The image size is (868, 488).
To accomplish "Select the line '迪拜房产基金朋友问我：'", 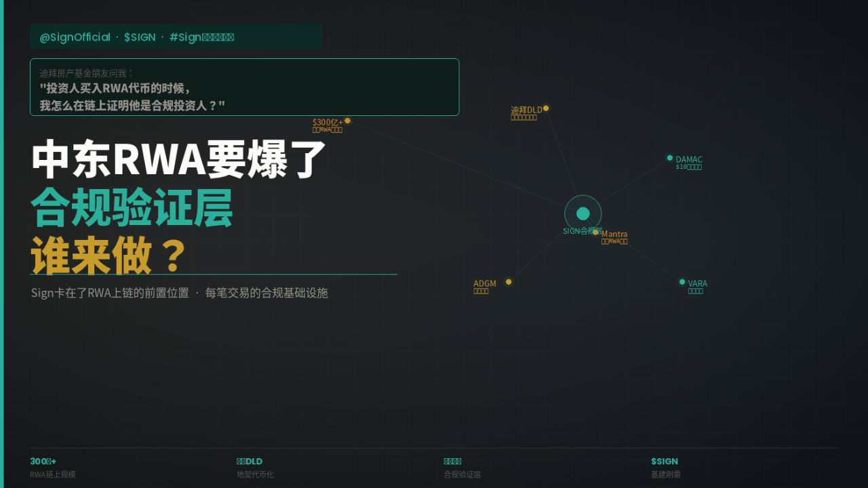I will tap(87, 73).
